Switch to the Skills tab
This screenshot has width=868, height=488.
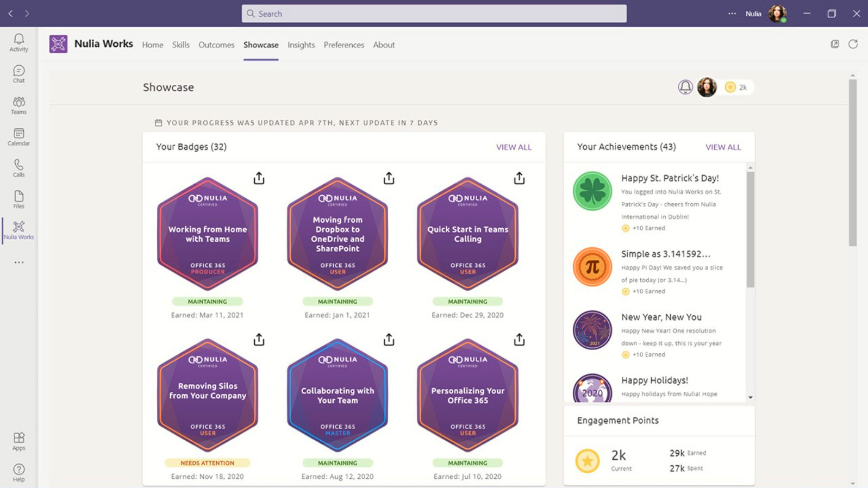click(181, 45)
